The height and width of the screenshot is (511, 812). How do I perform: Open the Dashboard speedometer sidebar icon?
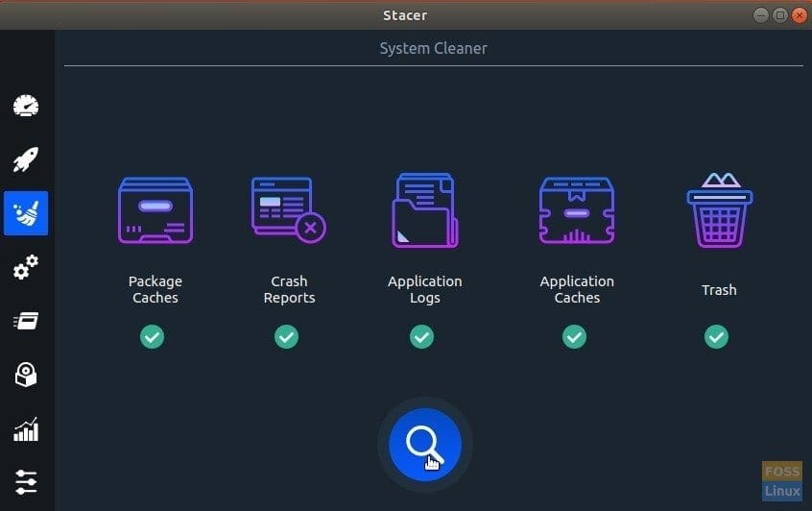click(x=26, y=106)
